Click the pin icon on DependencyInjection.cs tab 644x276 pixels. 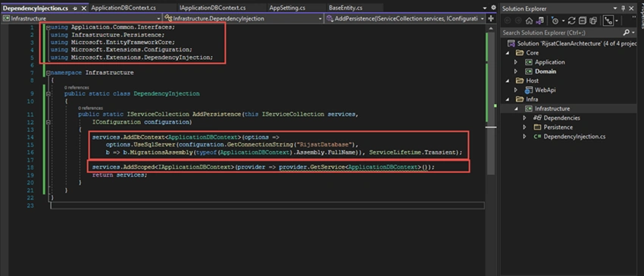coord(75,8)
